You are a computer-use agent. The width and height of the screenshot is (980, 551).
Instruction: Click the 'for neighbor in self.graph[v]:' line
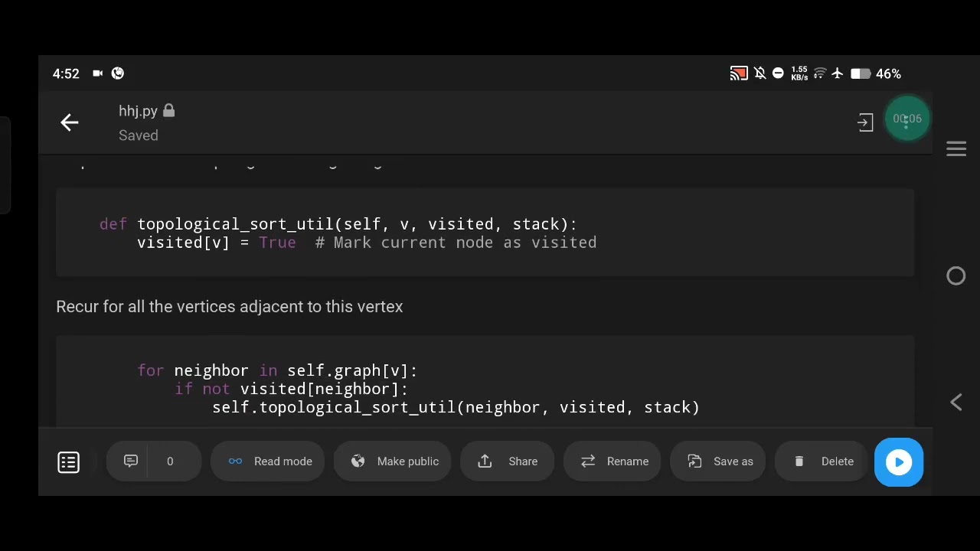[277, 370]
